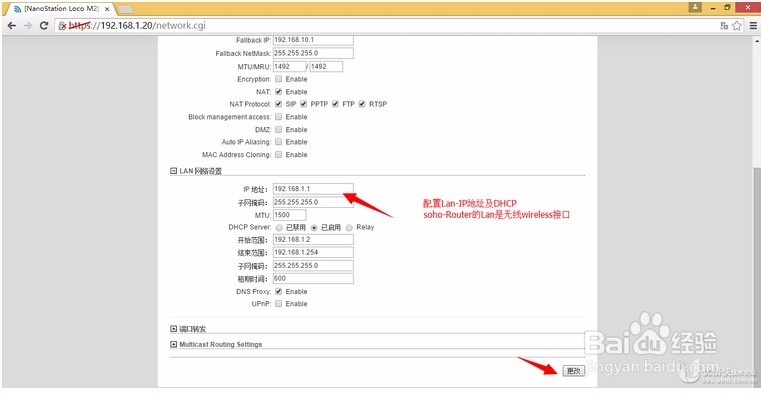Enable the Encryption checkbox
761x393 pixels.
pyautogui.click(x=279, y=79)
